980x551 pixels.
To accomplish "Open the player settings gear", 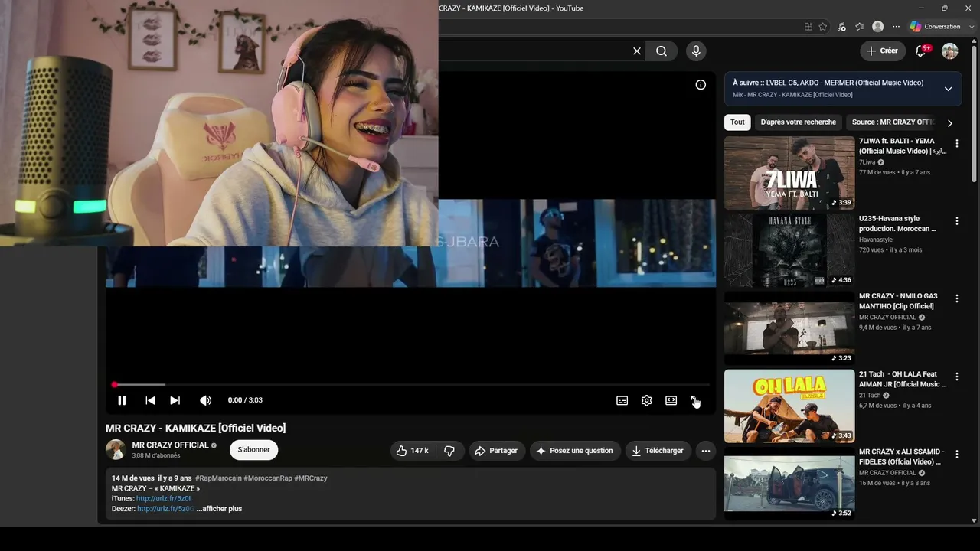I will click(x=647, y=400).
